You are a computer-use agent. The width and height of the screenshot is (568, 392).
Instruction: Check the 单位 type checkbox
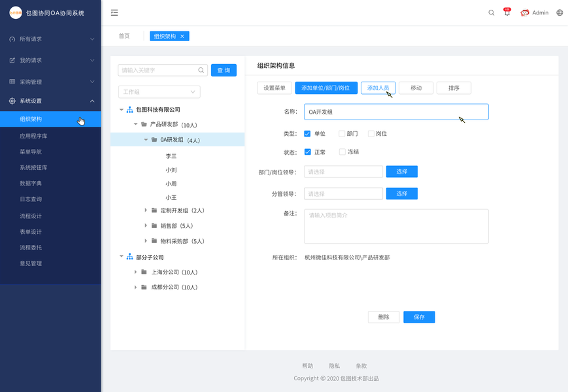pos(307,133)
